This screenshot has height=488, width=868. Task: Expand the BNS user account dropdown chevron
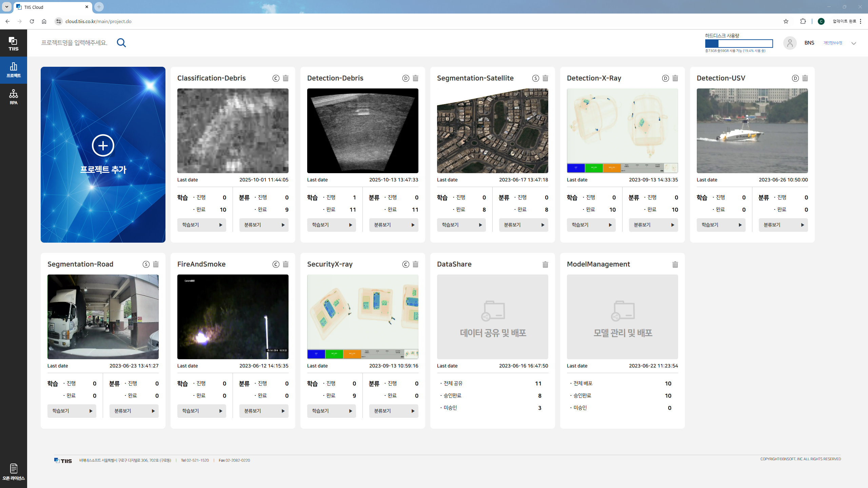click(x=853, y=43)
